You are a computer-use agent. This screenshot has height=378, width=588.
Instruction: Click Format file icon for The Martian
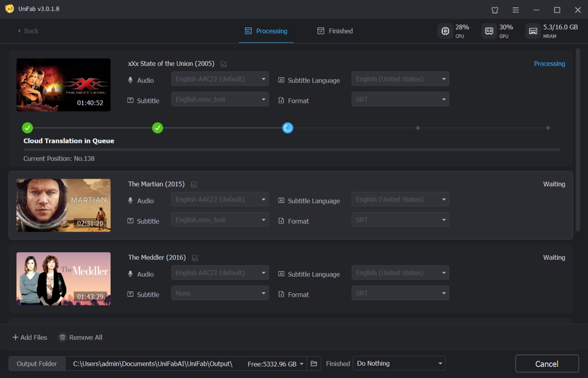(x=281, y=221)
